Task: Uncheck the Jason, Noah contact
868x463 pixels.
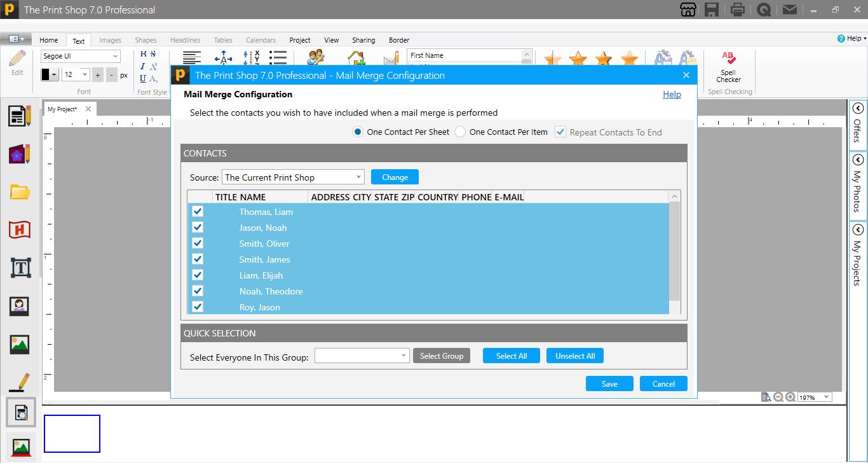Action: pyautogui.click(x=198, y=227)
